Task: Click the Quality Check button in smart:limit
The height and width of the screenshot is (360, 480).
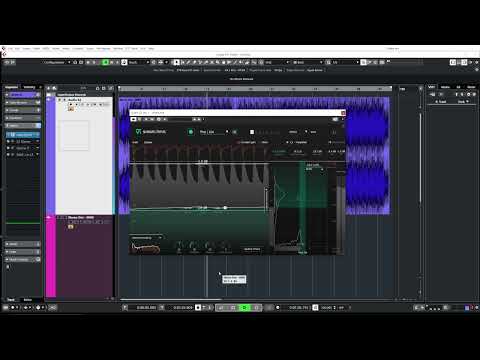Action: tap(252, 249)
